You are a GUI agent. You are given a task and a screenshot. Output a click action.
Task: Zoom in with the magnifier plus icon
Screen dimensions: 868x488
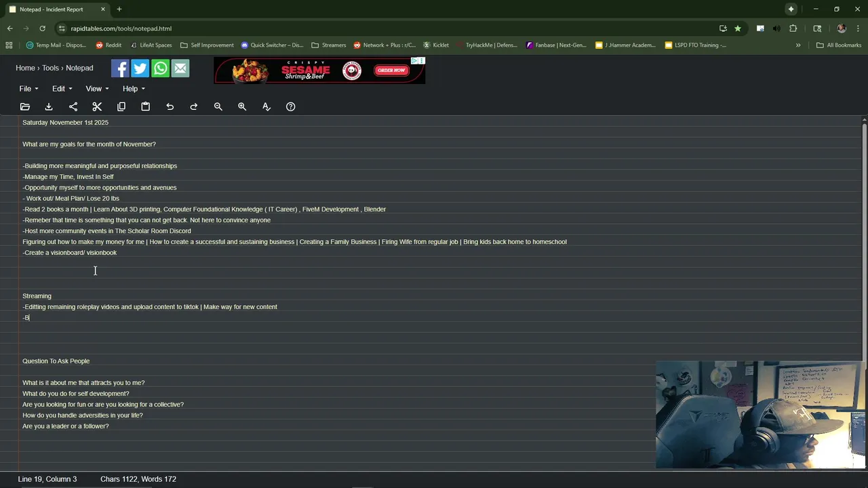[242, 106]
